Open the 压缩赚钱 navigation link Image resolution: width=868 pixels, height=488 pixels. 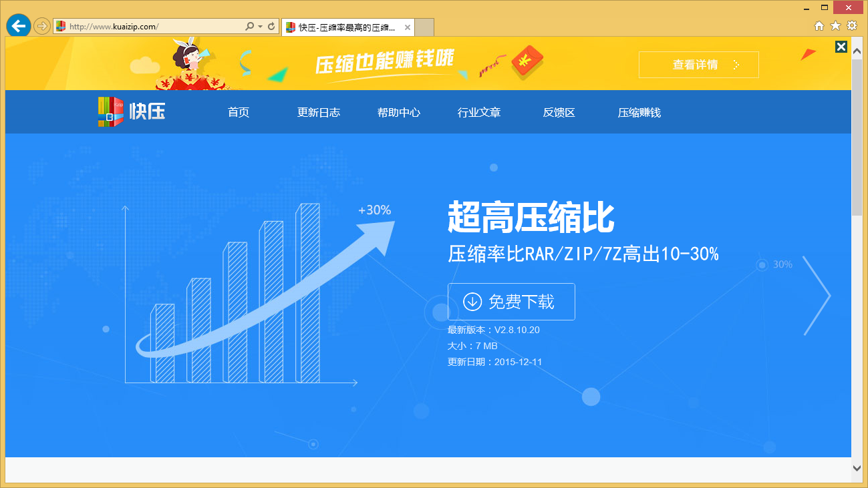(639, 112)
